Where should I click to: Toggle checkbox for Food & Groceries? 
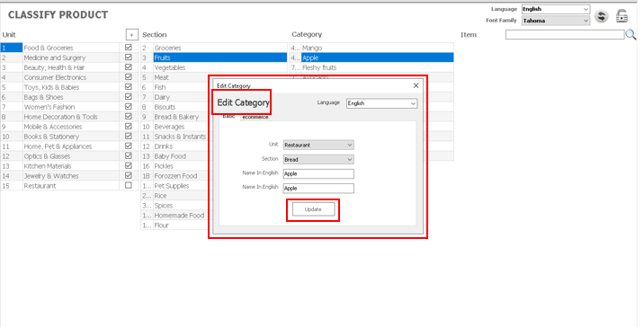coord(128,48)
